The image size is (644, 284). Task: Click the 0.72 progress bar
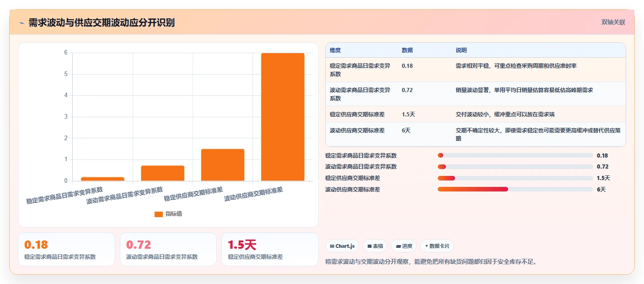[x=515, y=167]
